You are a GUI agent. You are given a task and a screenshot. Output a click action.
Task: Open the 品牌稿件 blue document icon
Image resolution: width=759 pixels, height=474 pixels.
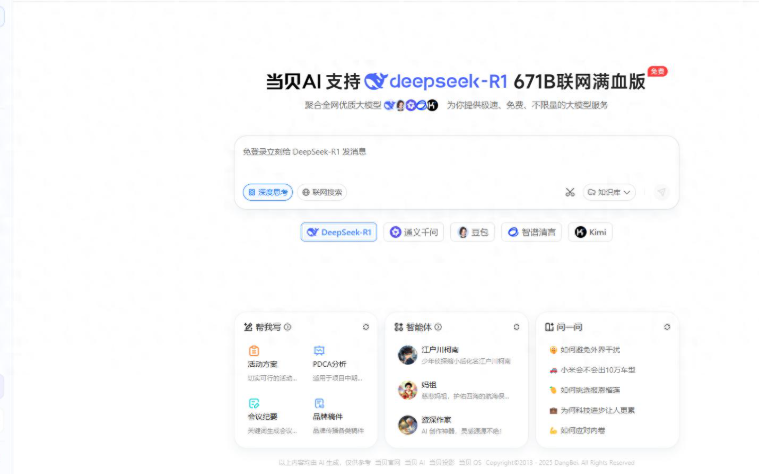319,403
